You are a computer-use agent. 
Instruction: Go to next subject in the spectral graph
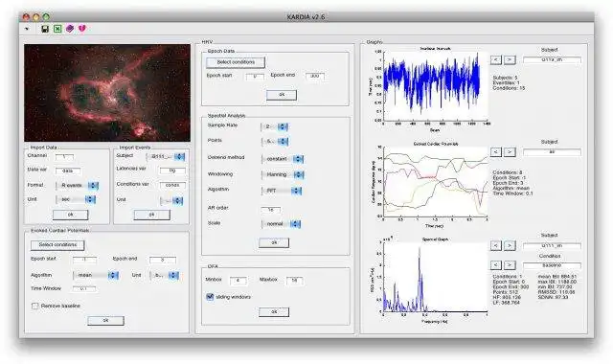pos(509,245)
